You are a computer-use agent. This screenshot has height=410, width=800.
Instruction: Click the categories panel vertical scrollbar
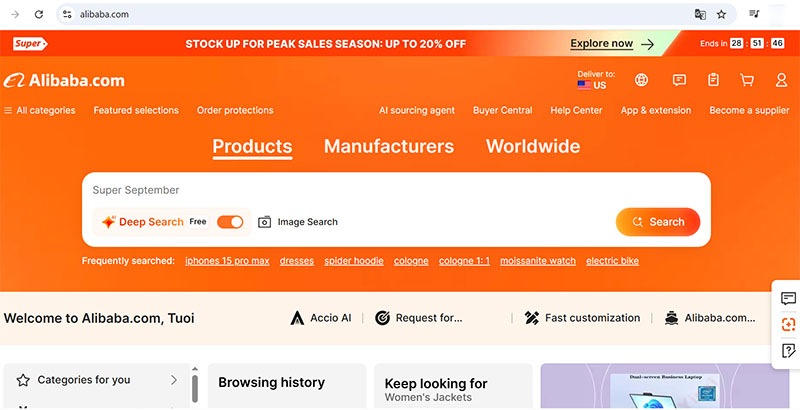(194, 388)
